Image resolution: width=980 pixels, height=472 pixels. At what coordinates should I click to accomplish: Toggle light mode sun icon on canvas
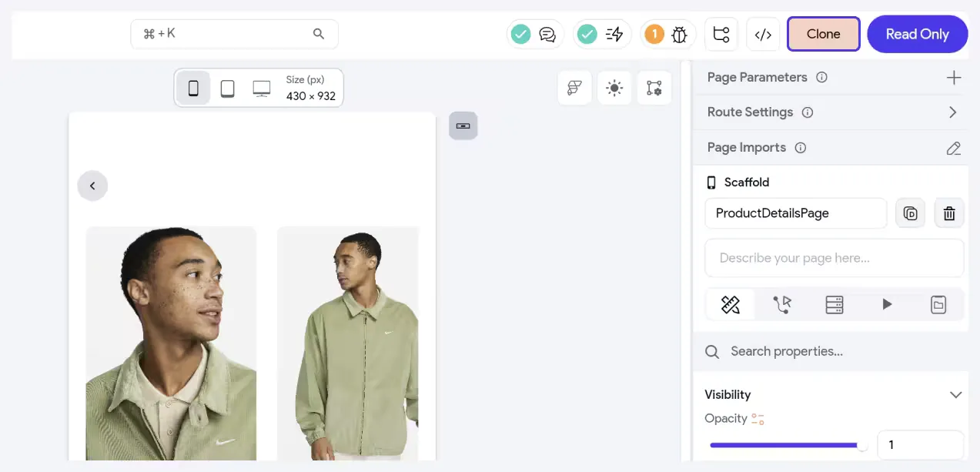(614, 88)
